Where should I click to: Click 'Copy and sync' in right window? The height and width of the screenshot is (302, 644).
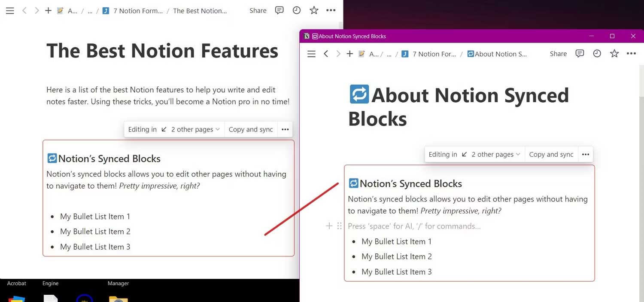(x=551, y=154)
